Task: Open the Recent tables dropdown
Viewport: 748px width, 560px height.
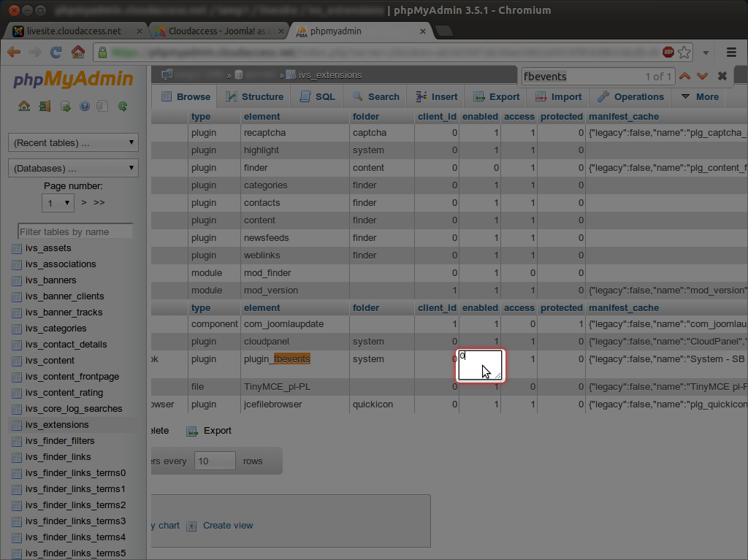Action: [74, 142]
